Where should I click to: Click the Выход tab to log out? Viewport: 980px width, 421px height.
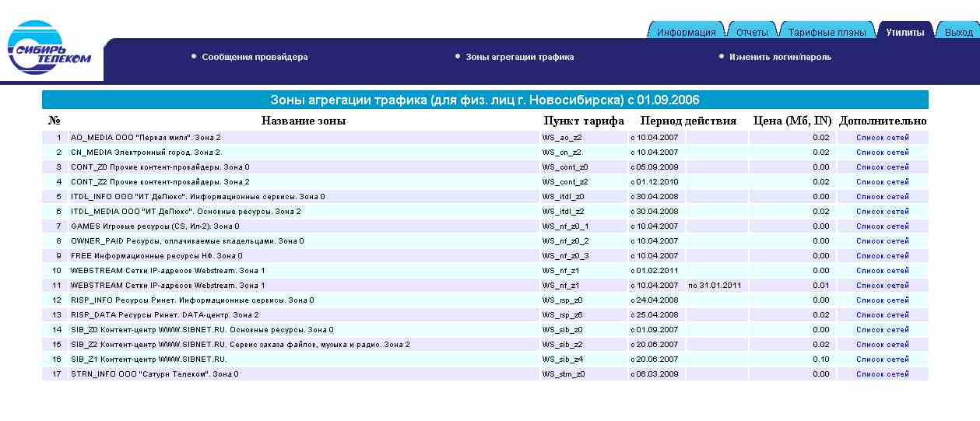(958, 32)
